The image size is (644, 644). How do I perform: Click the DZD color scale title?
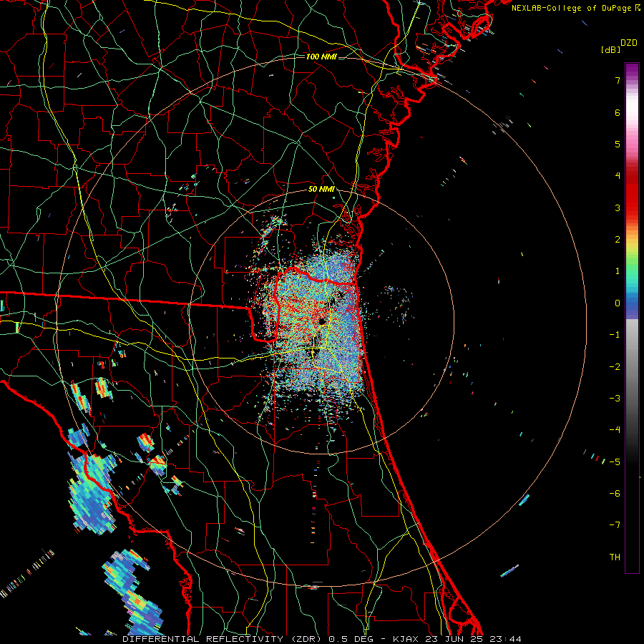click(629, 43)
